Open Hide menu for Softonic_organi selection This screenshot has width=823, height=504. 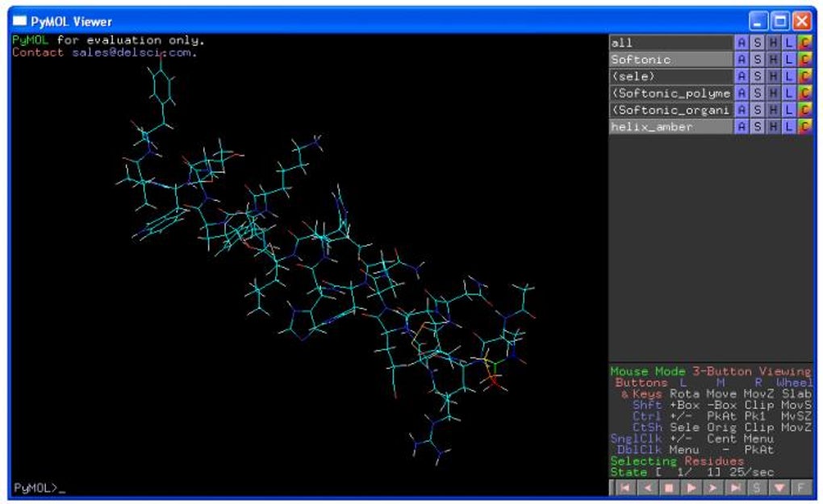point(773,110)
